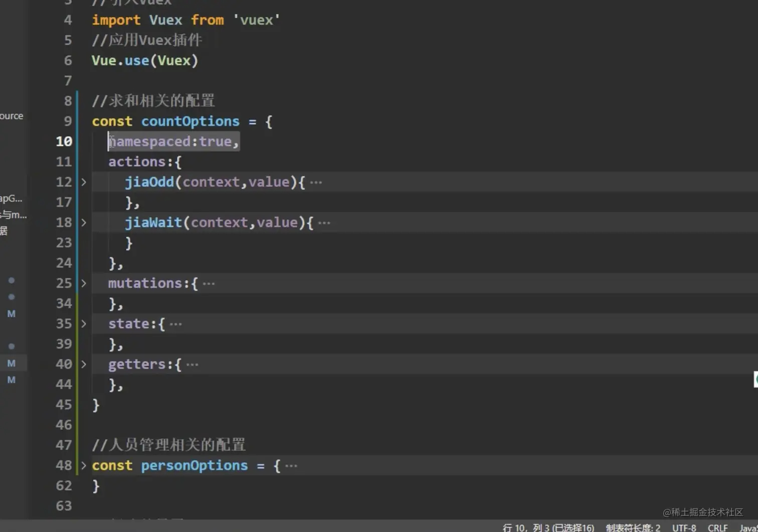Click the folded ellipsis after personOptions
The width and height of the screenshot is (758, 532).
(x=291, y=466)
